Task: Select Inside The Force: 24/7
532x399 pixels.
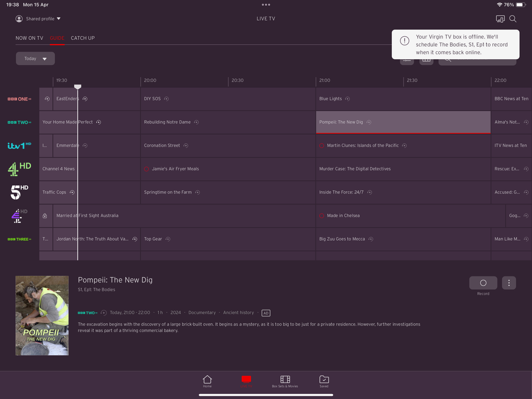Action: click(x=403, y=192)
